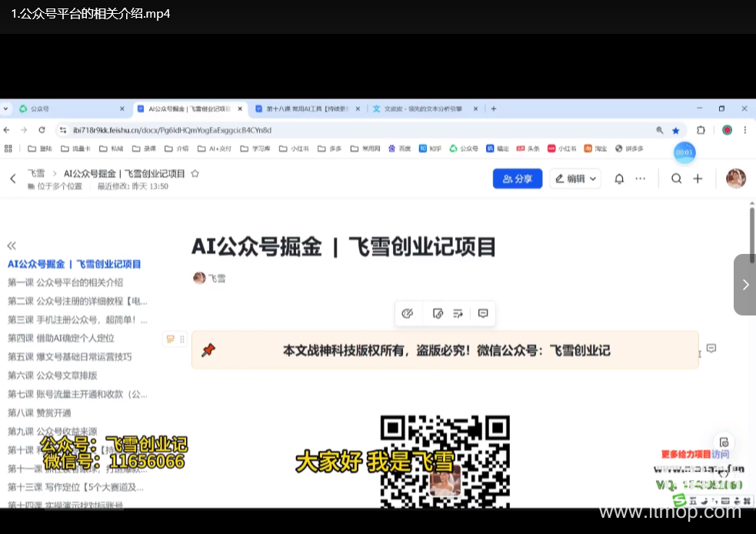Click the browser address bar URL

172,130
